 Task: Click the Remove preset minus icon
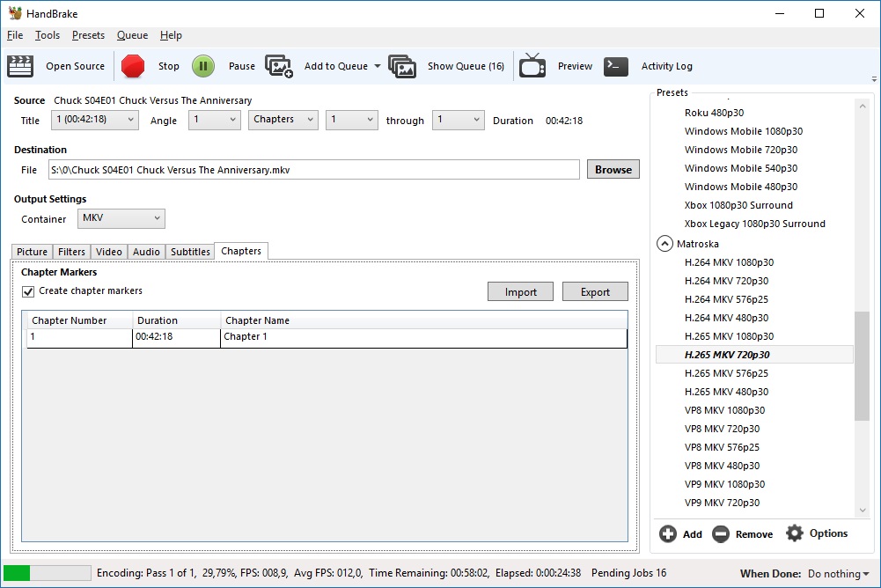click(721, 533)
